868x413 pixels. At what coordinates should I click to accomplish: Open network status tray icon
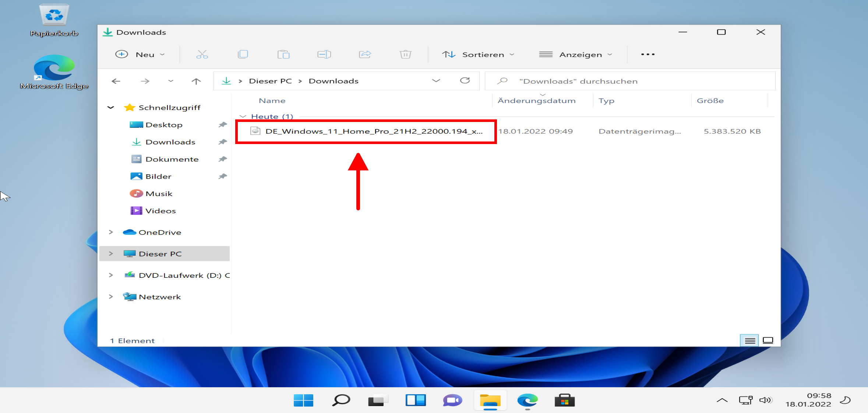pos(746,400)
